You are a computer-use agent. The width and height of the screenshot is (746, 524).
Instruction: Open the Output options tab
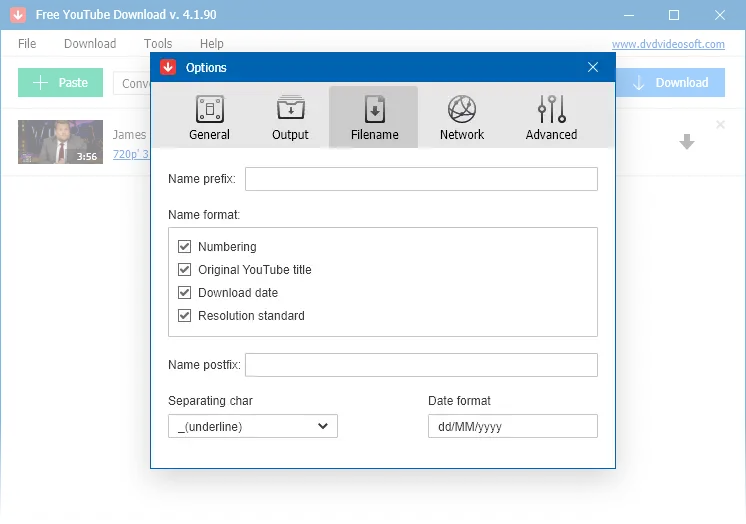(x=290, y=117)
